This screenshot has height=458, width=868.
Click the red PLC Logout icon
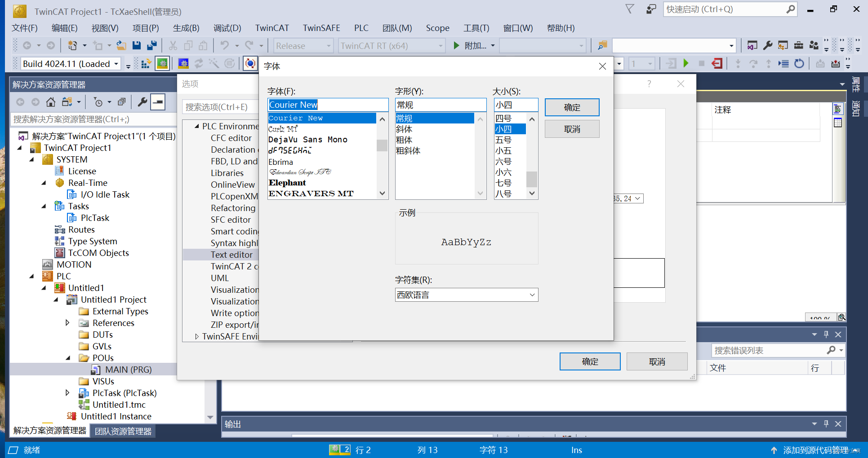click(x=717, y=64)
